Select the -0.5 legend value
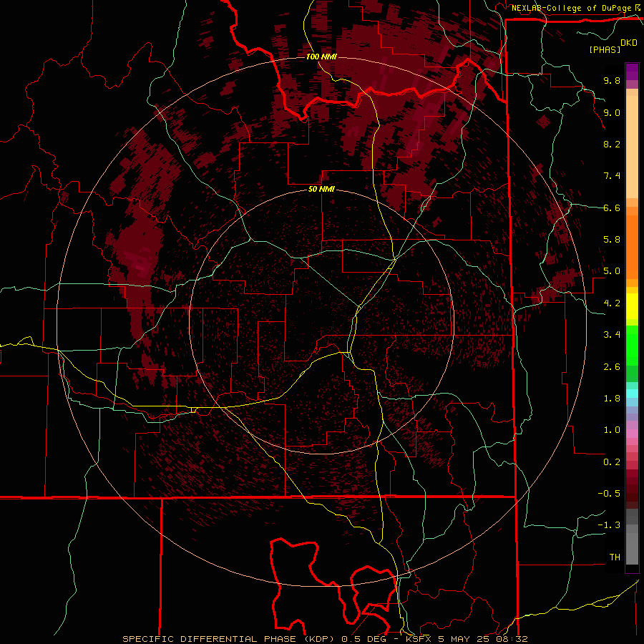Image resolution: width=644 pixels, height=644 pixels. (609, 494)
